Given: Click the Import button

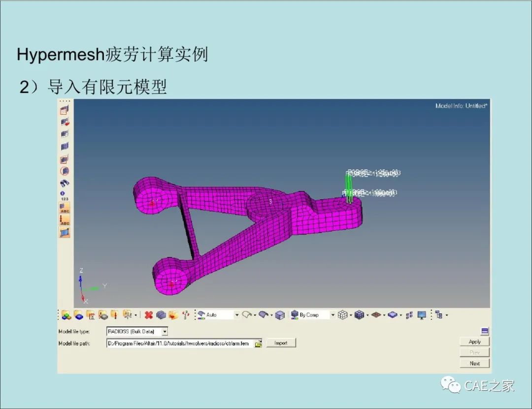Looking at the screenshot, I should click(x=281, y=343).
